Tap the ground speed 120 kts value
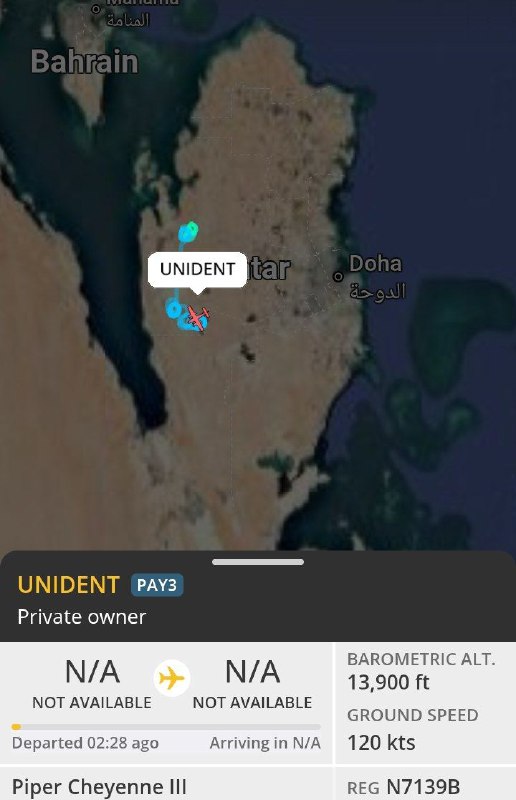The image size is (516, 800). (381, 742)
